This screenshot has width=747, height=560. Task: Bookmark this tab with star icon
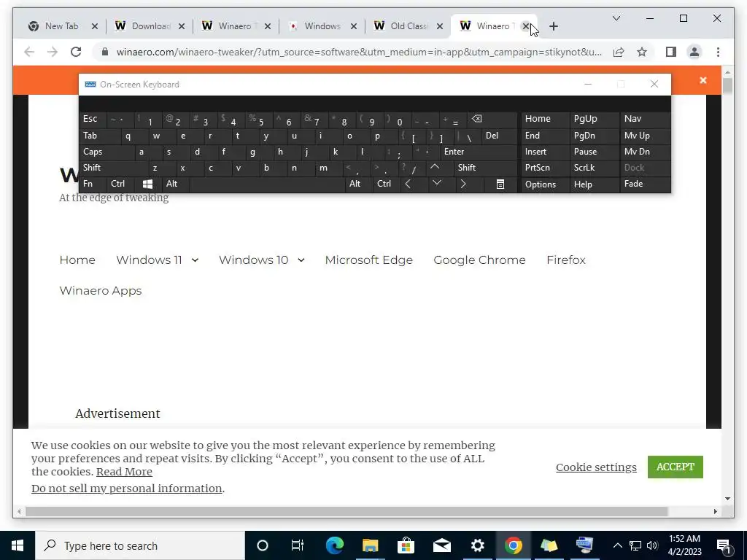[x=642, y=52]
